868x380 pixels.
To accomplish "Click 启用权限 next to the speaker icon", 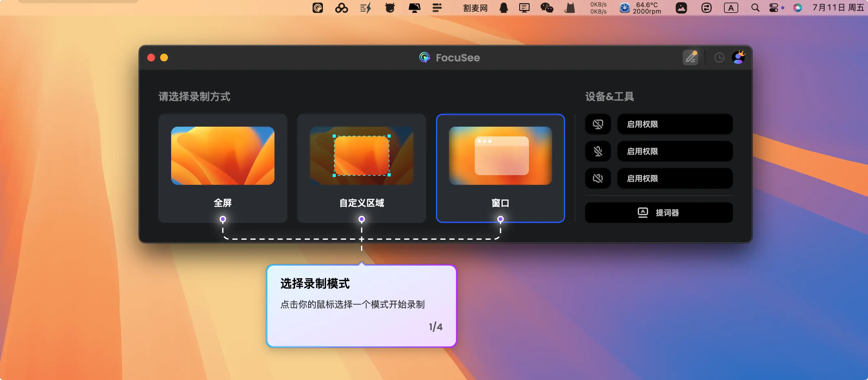I will (675, 178).
